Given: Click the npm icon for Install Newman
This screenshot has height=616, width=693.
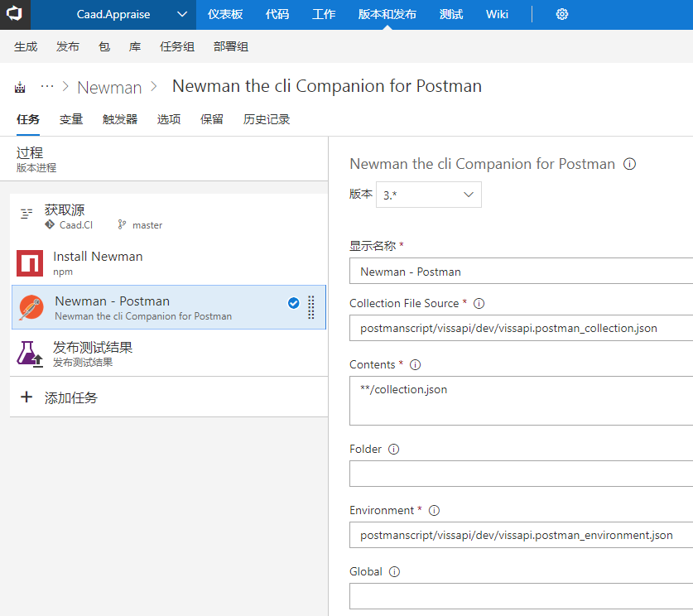Looking at the screenshot, I should point(30,263).
